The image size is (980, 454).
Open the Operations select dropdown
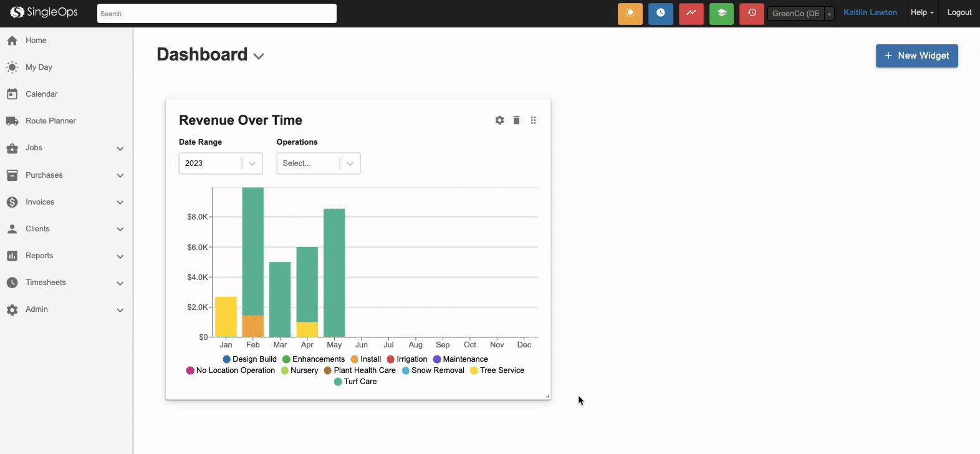pyautogui.click(x=318, y=163)
